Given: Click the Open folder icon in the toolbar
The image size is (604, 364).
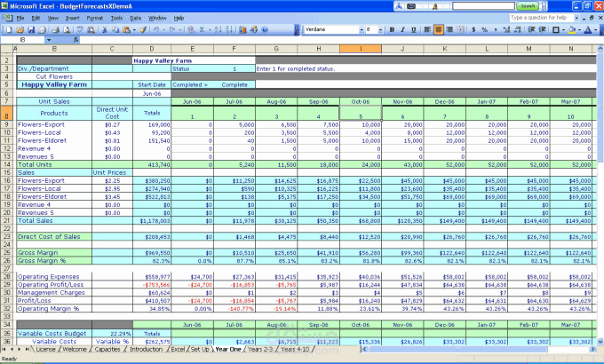Looking at the screenshot, I should [20, 29].
